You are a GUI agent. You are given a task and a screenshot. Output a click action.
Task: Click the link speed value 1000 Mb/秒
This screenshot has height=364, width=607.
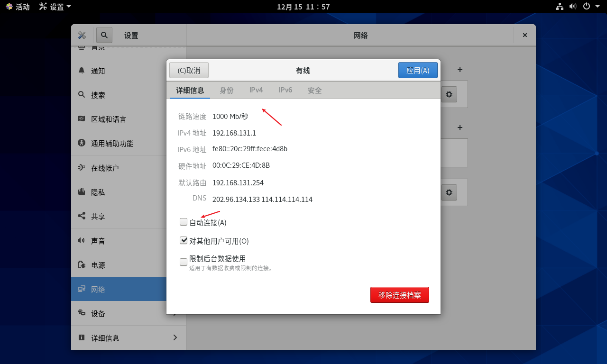click(x=230, y=116)
